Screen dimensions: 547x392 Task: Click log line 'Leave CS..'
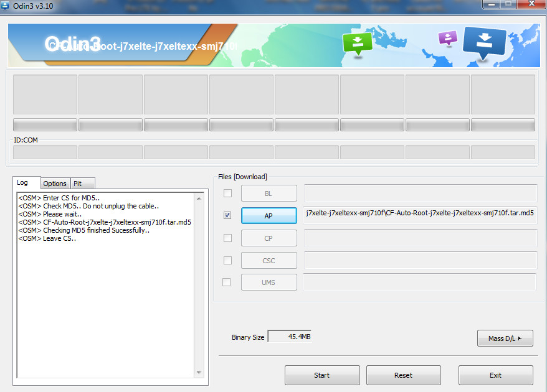47,238
